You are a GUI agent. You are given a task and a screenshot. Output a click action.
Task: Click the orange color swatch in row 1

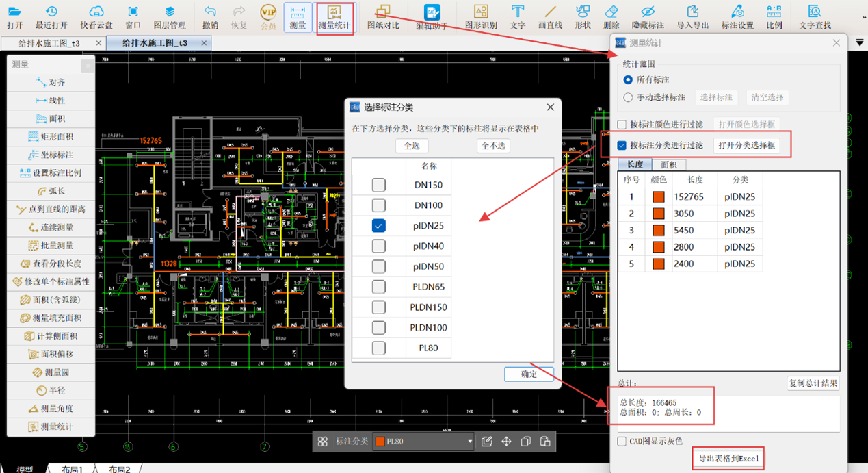pos(659,197)
